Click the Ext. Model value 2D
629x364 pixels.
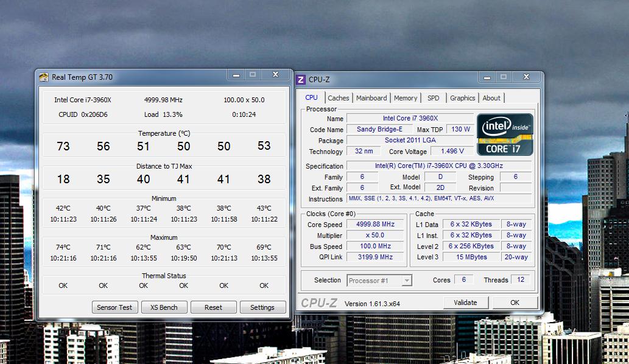pos(440,187)
